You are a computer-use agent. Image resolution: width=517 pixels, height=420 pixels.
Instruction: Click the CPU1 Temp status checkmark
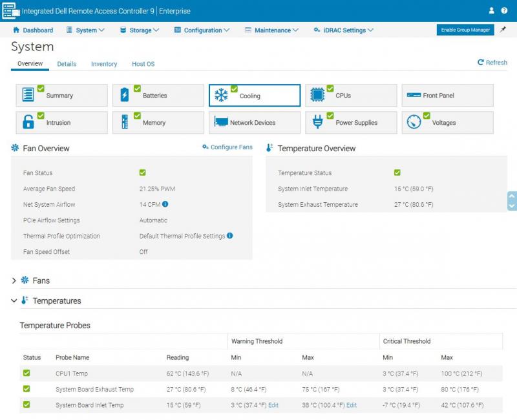click(26, 373)
